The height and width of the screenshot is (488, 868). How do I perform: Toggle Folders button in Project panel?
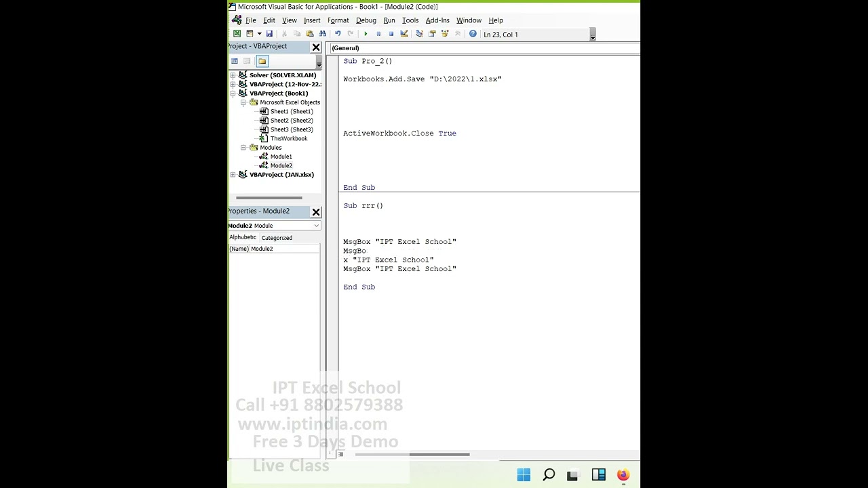point(262,61)
